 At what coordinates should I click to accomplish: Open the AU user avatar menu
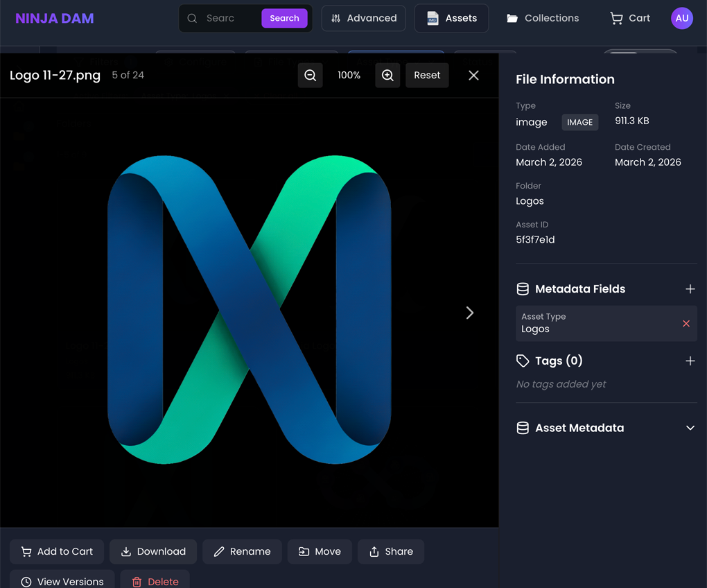(x=682, y=18)
